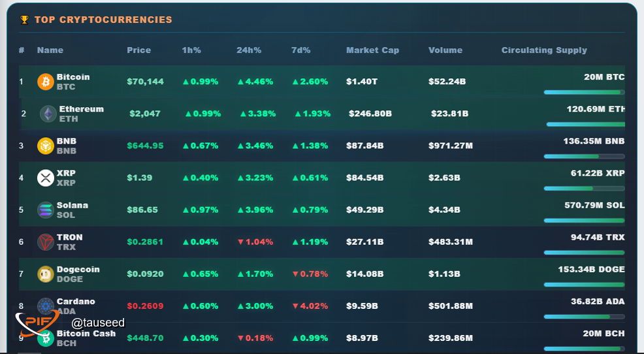This screenshot has height=354, width=644.
Task: Click Bitcoin Cash price $448.70
Action: coord(146,338)
